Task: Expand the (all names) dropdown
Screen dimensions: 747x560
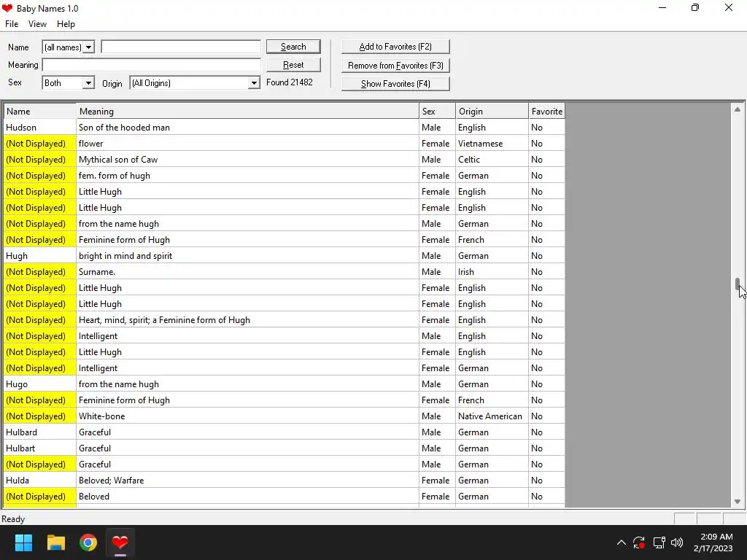Action: click(x=88, y=47)
